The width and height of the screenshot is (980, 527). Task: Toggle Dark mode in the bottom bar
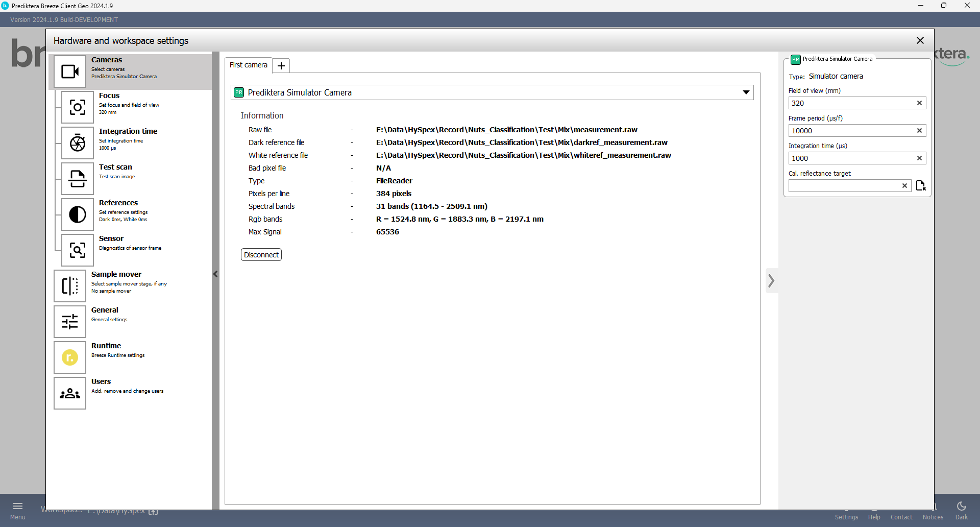click(x=961, y=510)
